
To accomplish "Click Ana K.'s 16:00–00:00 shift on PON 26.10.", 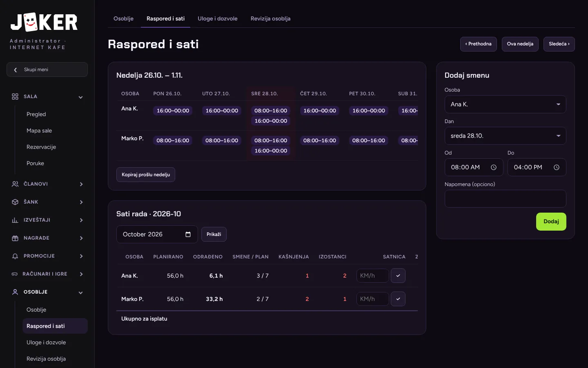I will coord(173,111).
